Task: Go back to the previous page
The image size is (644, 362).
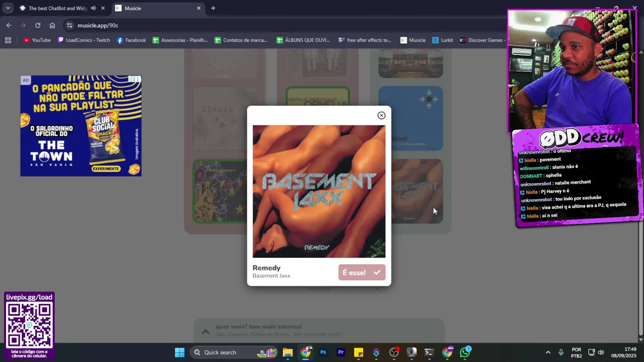Action: [x=9, y=25]
